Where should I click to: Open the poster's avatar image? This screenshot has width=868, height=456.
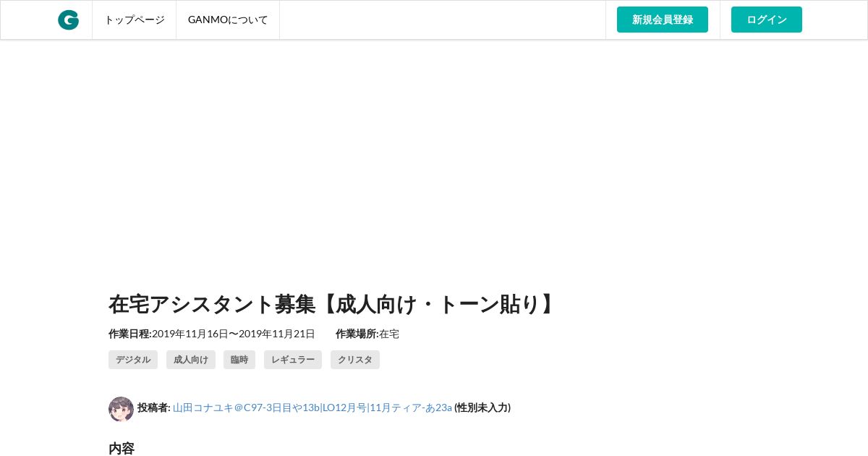click(x=121, y=409)
